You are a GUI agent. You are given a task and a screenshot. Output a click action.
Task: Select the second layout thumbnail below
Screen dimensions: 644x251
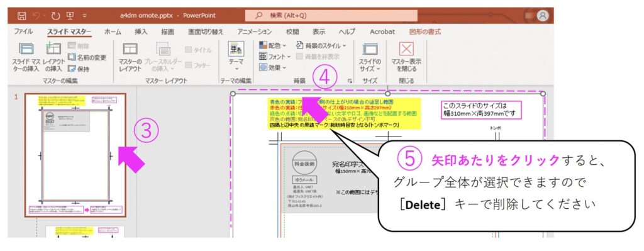click(85, 231)
